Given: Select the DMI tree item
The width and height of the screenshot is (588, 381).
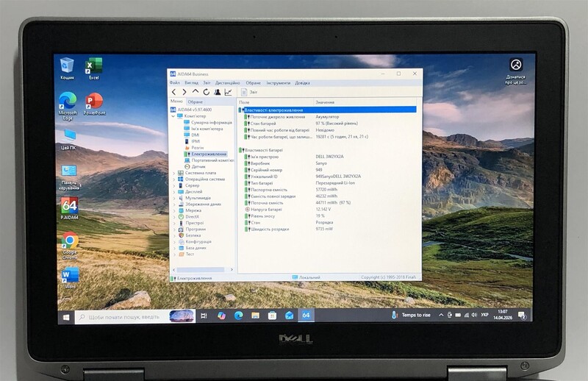Looking at the screenshot, I should 192,135.
